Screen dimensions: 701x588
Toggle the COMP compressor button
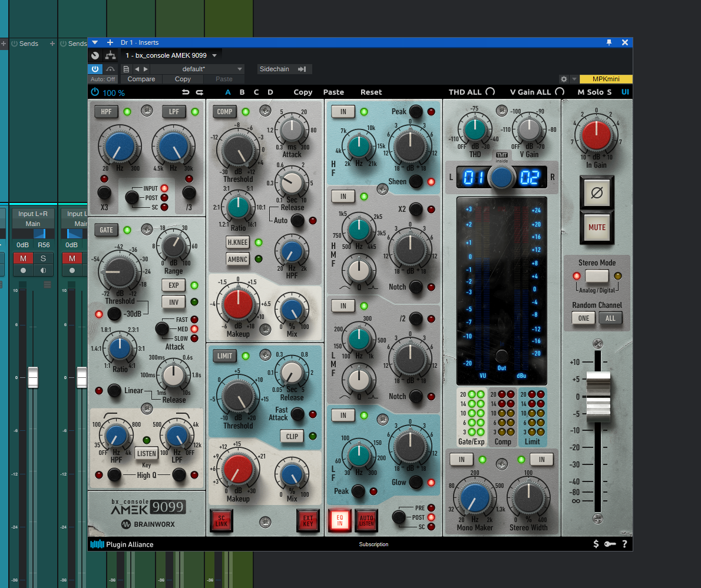(224, 112)
